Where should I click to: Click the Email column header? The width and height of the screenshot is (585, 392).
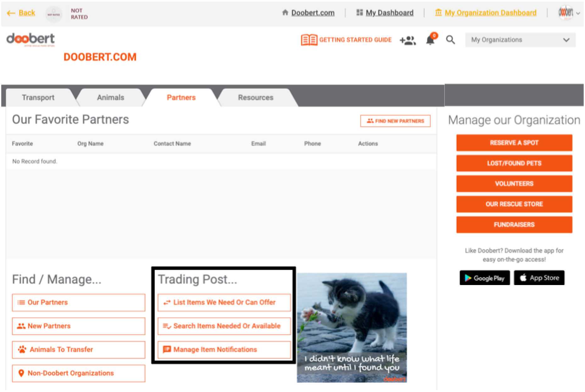pyautogui.click(x=258, y=144)
